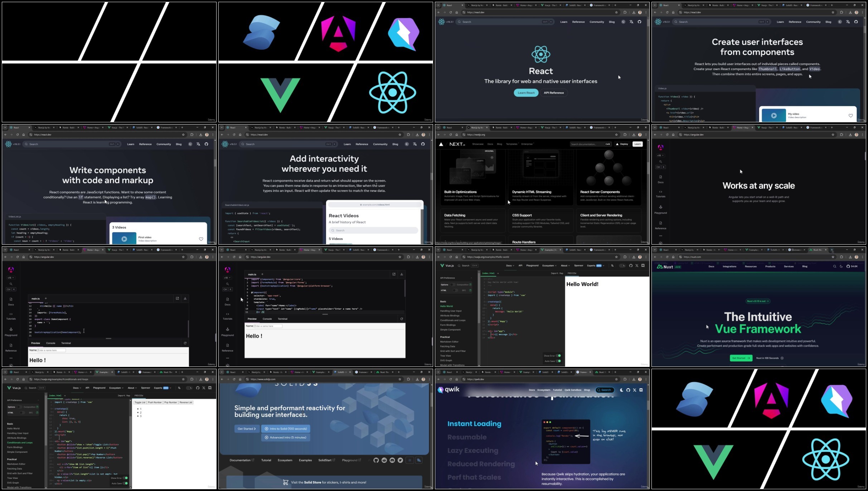Screen dimensions: 868x491
Task: Toggle HTML/SFC switch in Vue 'Hello World!' frame
Action: coord(455,290)
